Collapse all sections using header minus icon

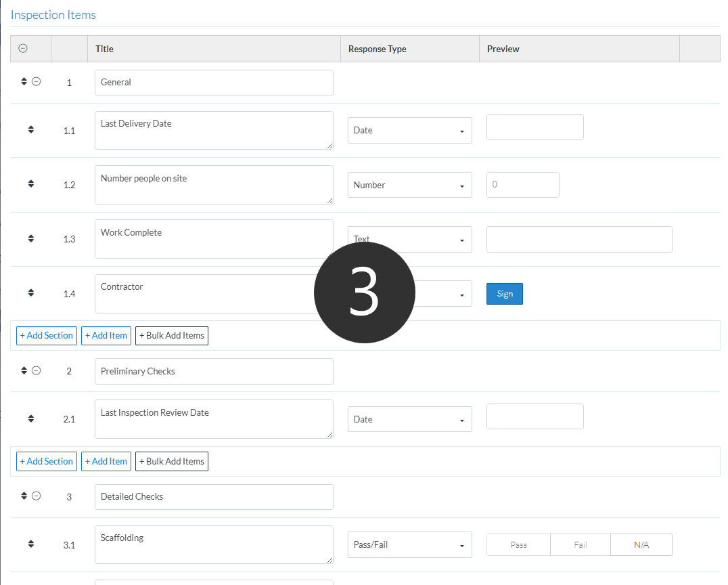(x=23, y=49)
